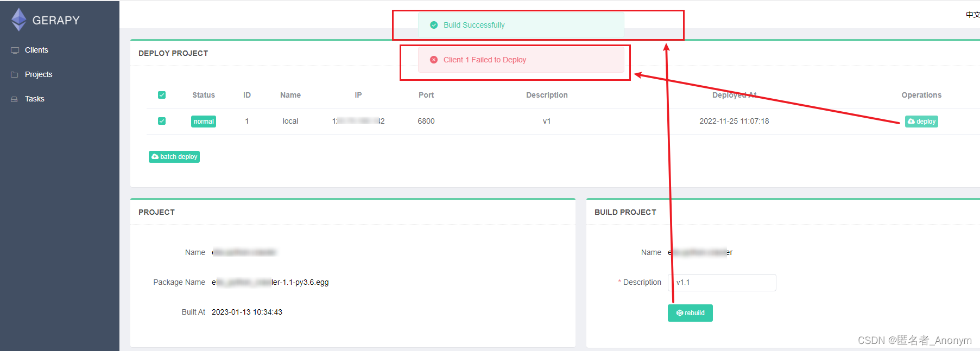
Task: Click the Built At value 2023-01-13 10:34:43
Action: [247, 312]
